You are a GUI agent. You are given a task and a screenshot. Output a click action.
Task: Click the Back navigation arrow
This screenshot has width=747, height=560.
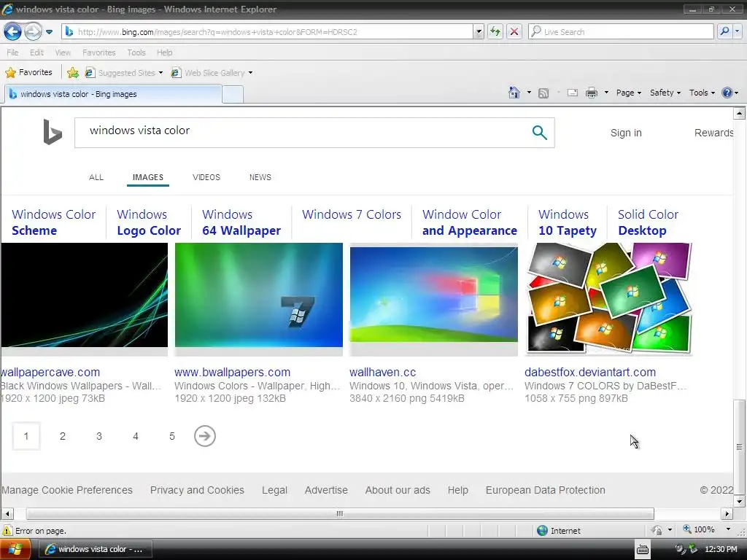[x=12, y=32]
